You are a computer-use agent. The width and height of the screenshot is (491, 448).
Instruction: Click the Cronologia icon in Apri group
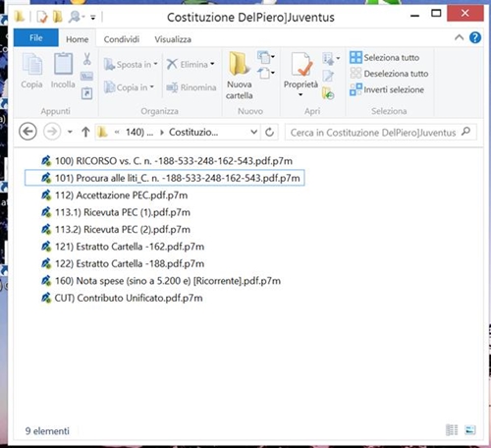point(328,93)
